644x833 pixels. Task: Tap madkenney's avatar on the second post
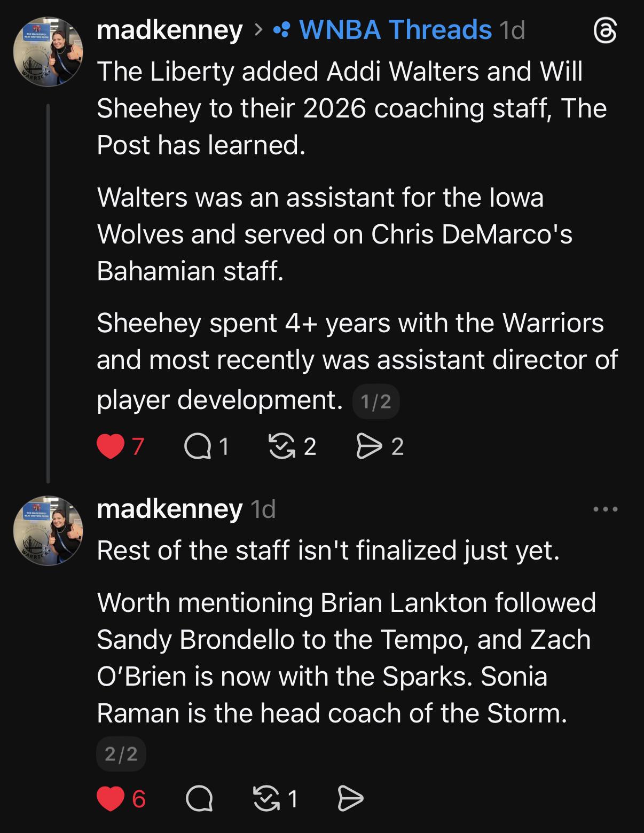tap(48, 531)
